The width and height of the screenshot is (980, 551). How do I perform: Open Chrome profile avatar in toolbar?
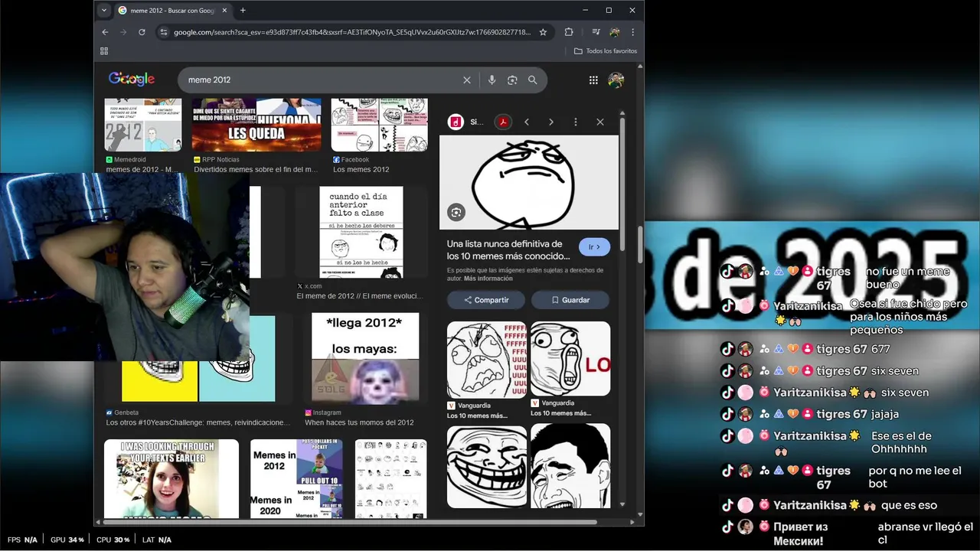coord(614,32)
